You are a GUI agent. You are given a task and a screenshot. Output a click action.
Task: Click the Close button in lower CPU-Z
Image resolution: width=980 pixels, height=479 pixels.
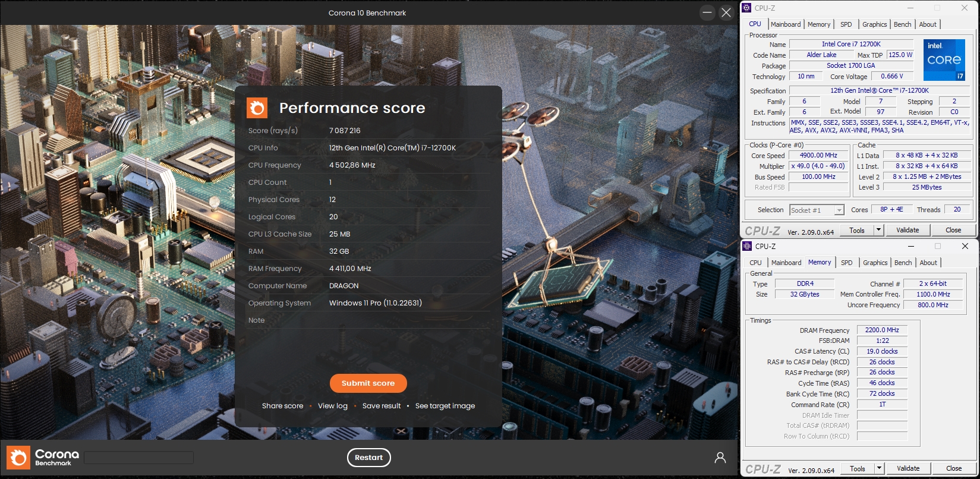[954, 468]
